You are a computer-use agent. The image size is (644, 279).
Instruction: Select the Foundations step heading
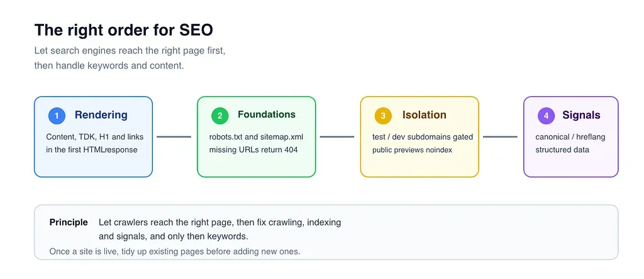tap(267, 114)
